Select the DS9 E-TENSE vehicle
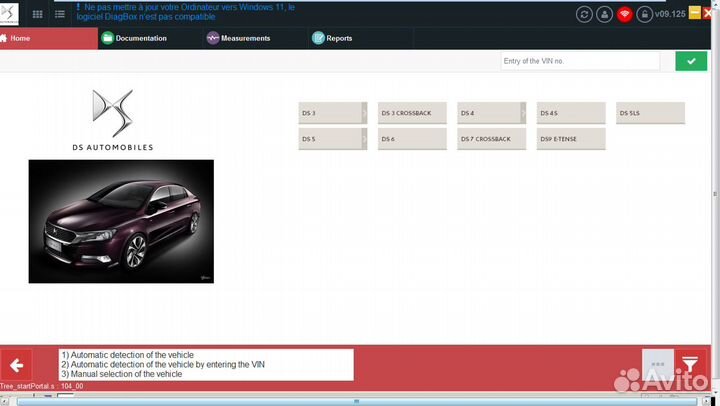The image size is (720, 406). 571,139
